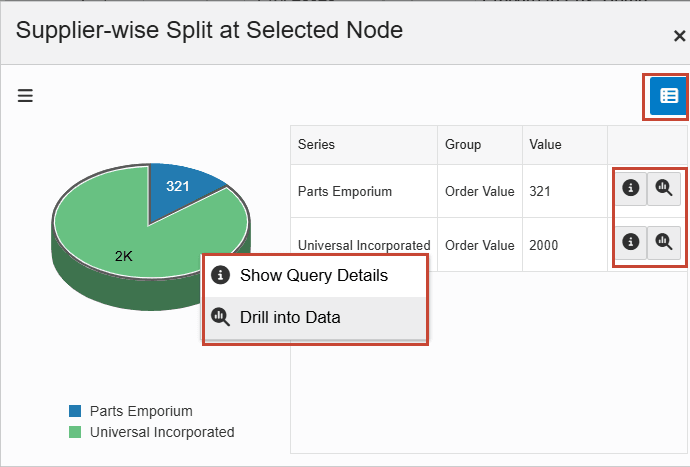Open the hamburger chart menu
The width and height of the screenshot is (690, 467).
point(25,96)
